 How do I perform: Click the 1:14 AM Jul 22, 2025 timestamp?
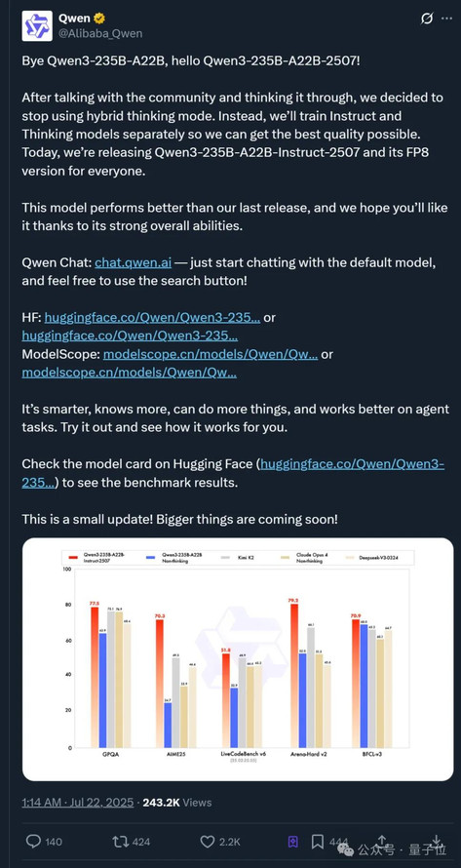click(x=78, y=802)
